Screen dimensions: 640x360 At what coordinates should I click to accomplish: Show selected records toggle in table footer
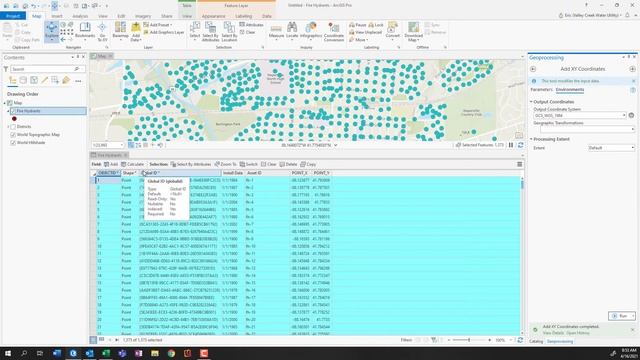101,340
